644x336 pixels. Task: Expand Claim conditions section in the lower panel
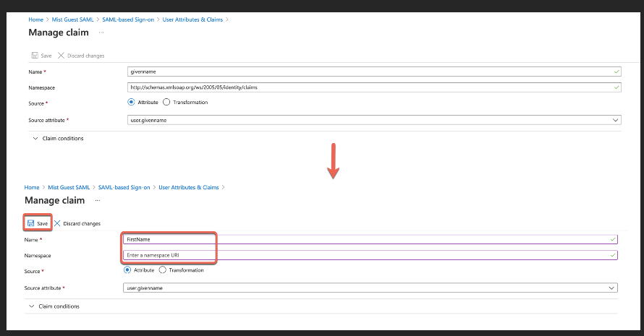(x=31, y=306)
